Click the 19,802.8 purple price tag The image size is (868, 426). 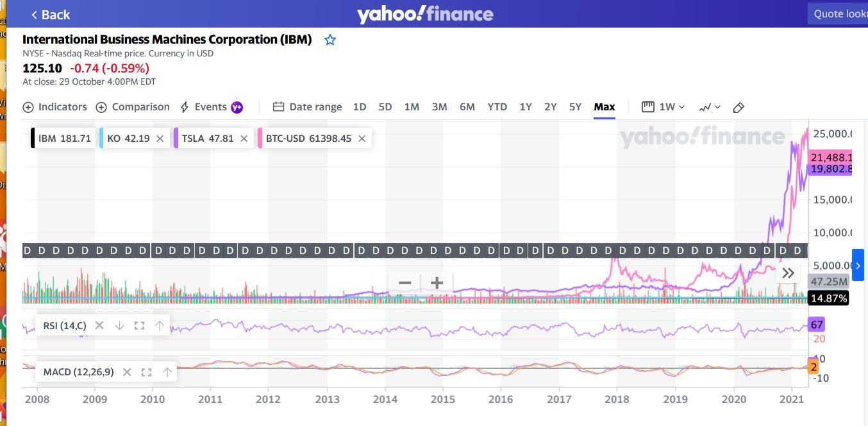831,169
